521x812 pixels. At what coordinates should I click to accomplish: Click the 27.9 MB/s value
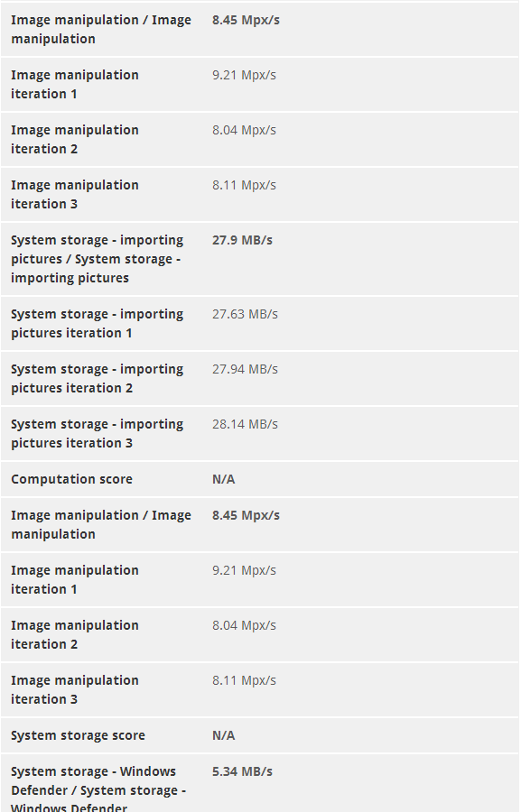tap(242, 240)
